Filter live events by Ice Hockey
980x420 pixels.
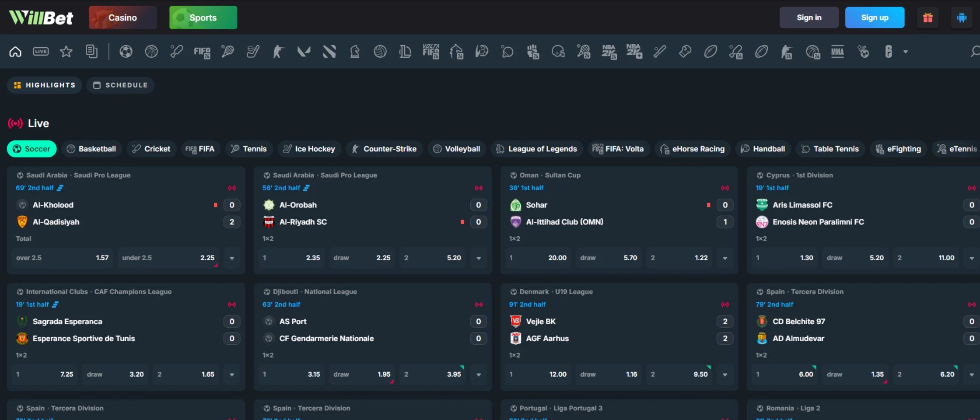(x=309, y=149)
